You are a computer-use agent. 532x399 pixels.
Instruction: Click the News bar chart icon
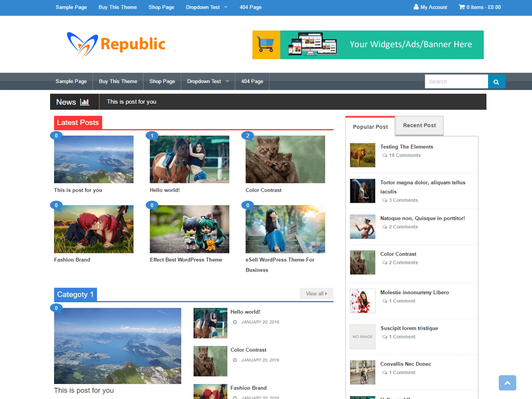[85, 102]
